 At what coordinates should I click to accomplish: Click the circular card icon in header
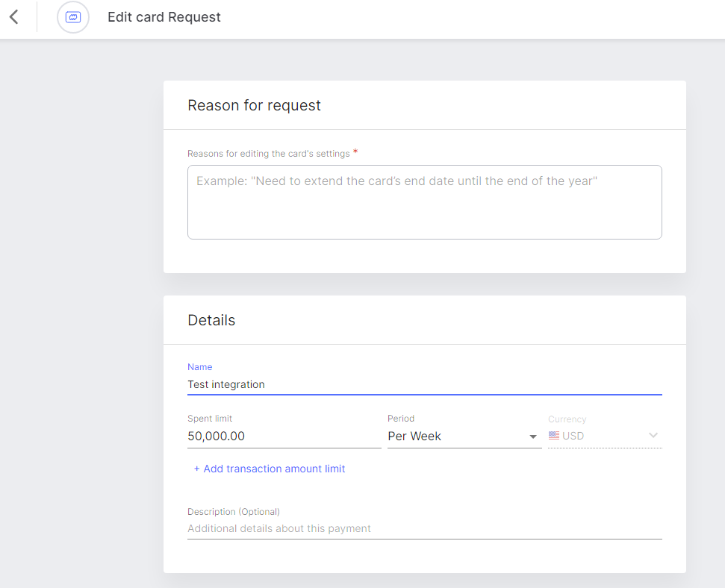(73, 17)
